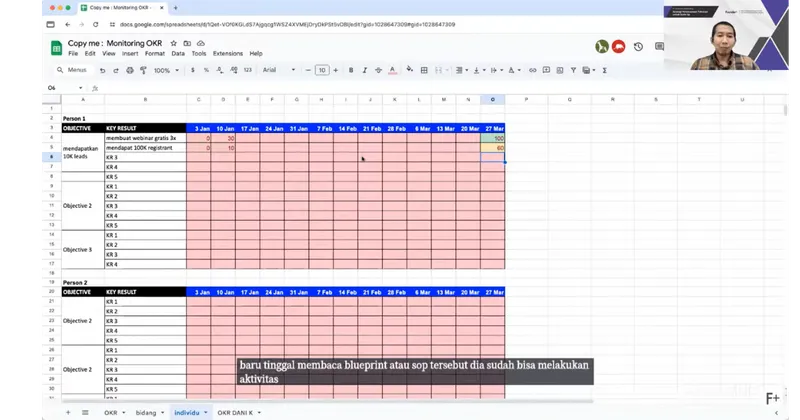This screenshot has height=420, width=800.
Task: Click Decrease decimal places icon
Action: pos(220,70)
